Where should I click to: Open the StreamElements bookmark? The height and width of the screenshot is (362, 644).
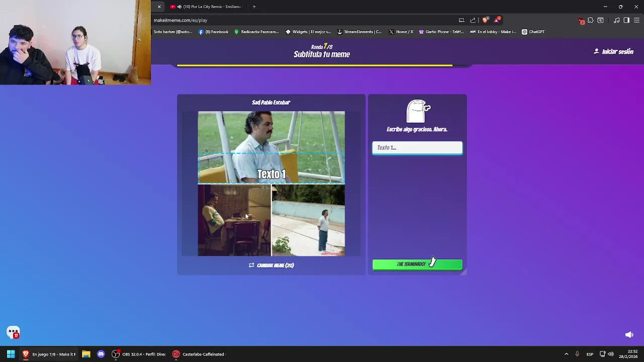click(359, 32)
